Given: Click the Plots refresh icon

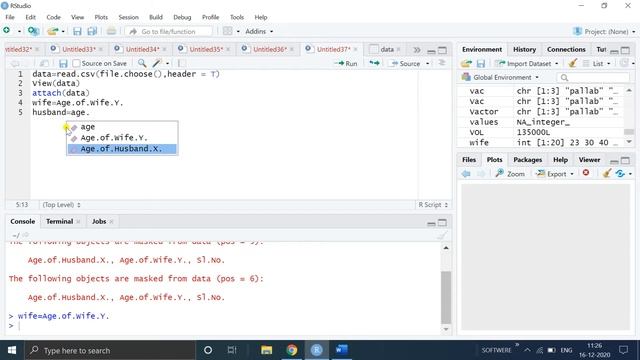Looking at the screenshot, I should pos(620,173).
